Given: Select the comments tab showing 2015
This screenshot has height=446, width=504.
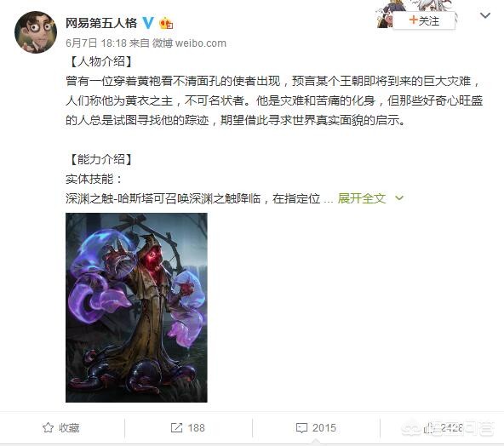Looking at the screenshot, I should [x=316, y=428].
